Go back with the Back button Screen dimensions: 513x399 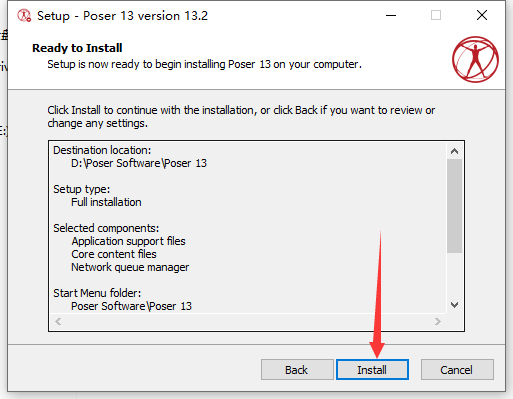click(297, 370)
